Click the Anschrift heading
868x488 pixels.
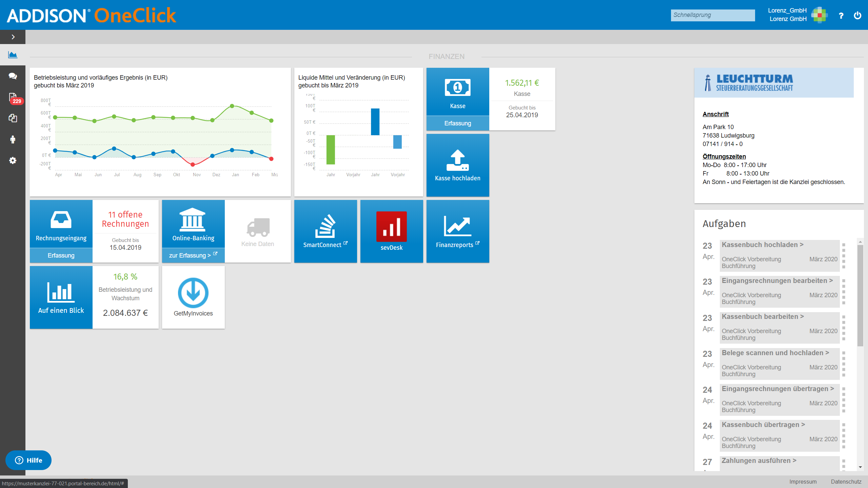[x=715, y=114]
